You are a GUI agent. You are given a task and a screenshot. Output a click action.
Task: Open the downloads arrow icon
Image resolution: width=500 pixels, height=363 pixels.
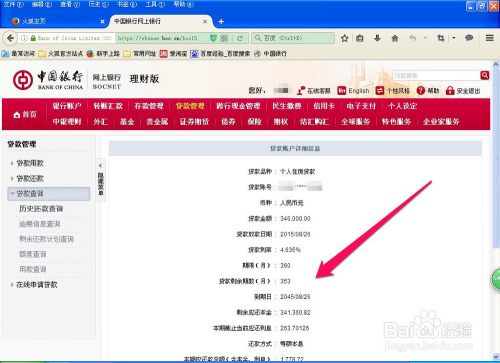(377, 38)
